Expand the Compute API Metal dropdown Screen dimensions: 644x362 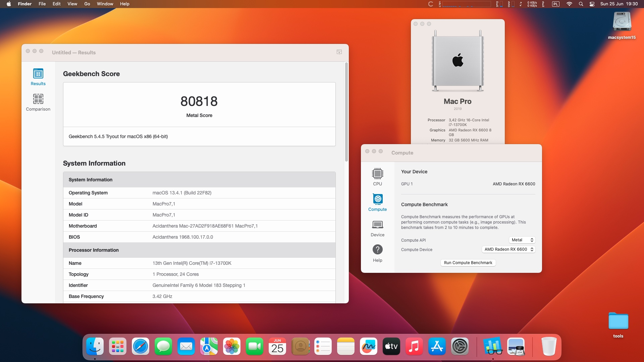(522, 240)
